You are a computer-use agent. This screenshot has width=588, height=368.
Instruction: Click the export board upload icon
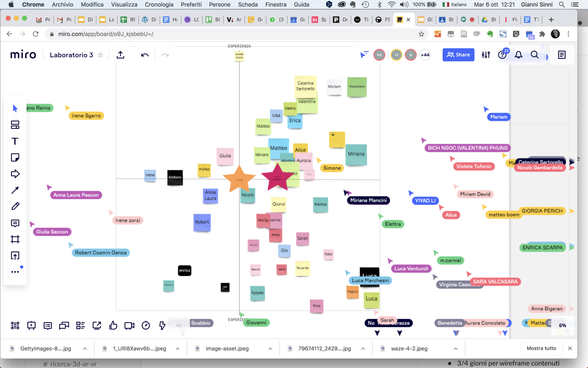coord(121,55)
